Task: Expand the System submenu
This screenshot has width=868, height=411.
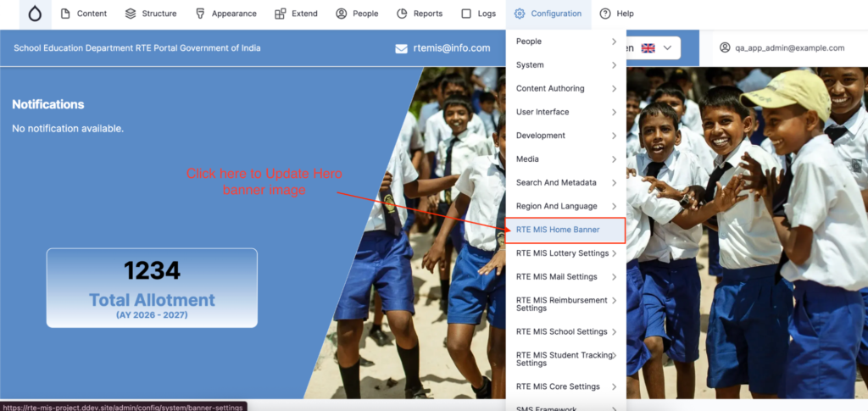Action: (565, 65)
